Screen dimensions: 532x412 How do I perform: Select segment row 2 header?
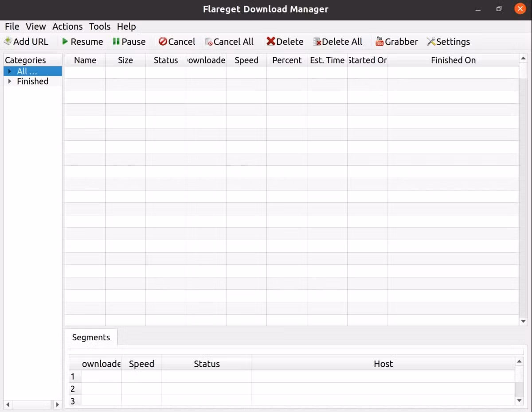point(75,389)
